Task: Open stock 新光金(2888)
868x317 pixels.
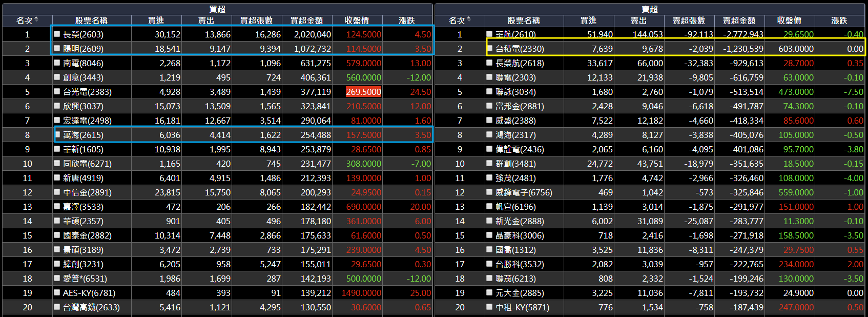Action: pyautogui.click(x=520, y=221)
